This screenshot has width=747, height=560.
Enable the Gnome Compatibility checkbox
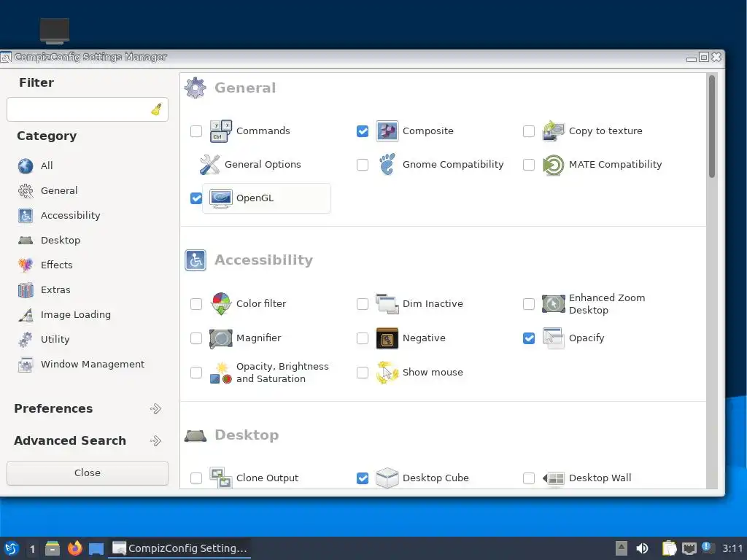click(x=363, y=165)
